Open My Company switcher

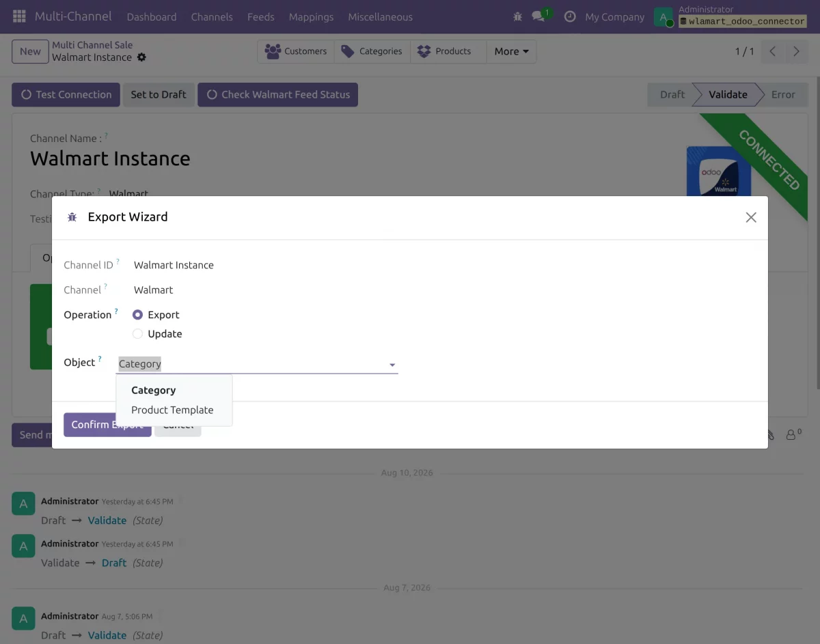click(x=614, y=17)
